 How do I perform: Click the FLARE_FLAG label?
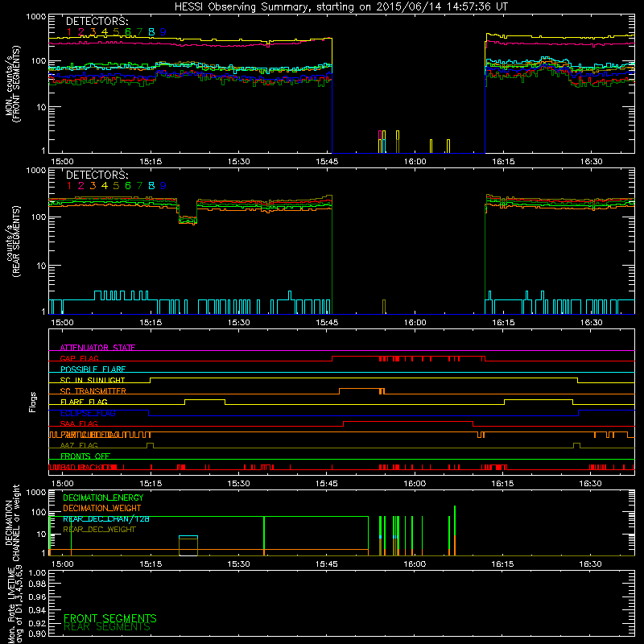tap(84, 402)
